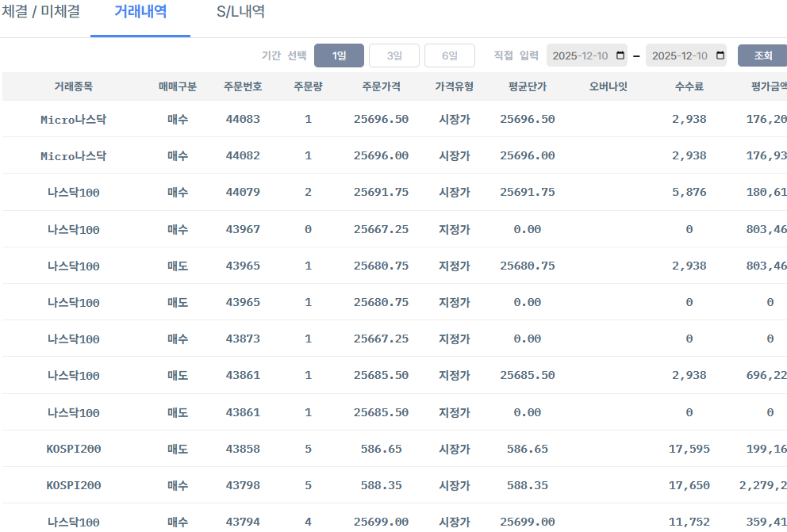Switch to the S/L내역 tab
This screenshot has width=787, height=532.
(x=240, y=12)
